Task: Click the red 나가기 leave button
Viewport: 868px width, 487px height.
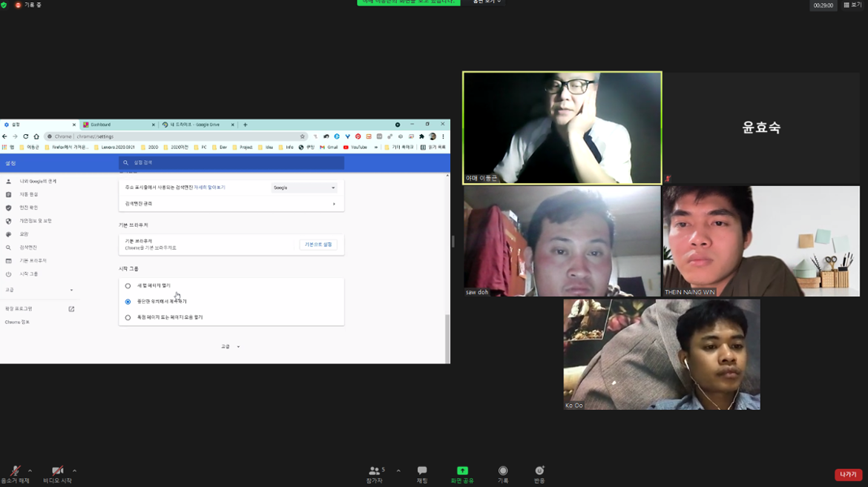Action: click(x=848, y=474)
